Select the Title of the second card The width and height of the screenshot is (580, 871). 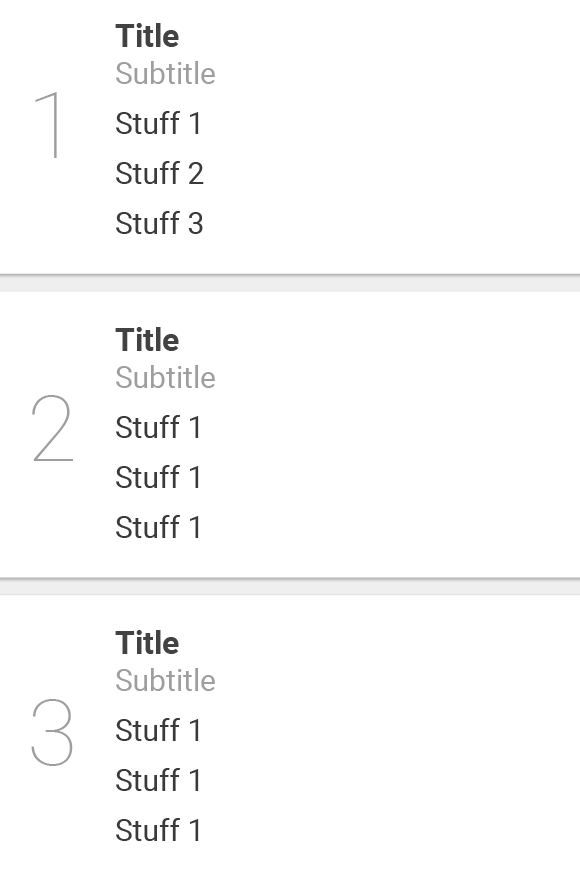click(x=147, y=340)
